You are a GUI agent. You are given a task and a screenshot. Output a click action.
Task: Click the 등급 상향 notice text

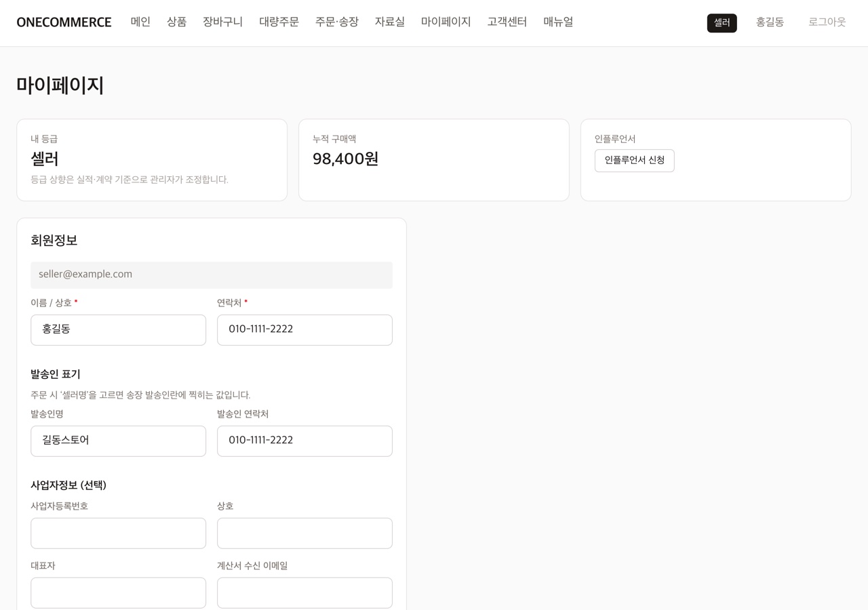pos(130,180)
